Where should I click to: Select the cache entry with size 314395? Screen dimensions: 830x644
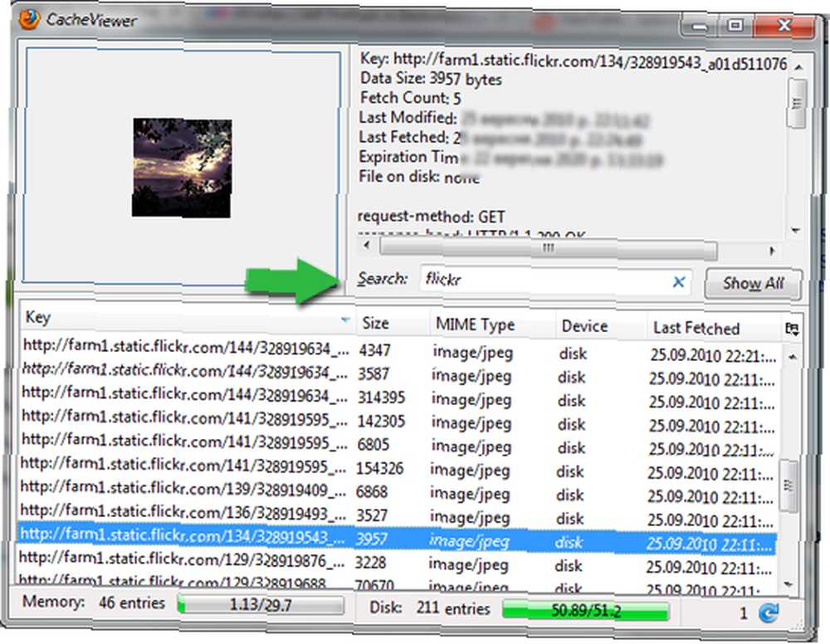[398, 399]
